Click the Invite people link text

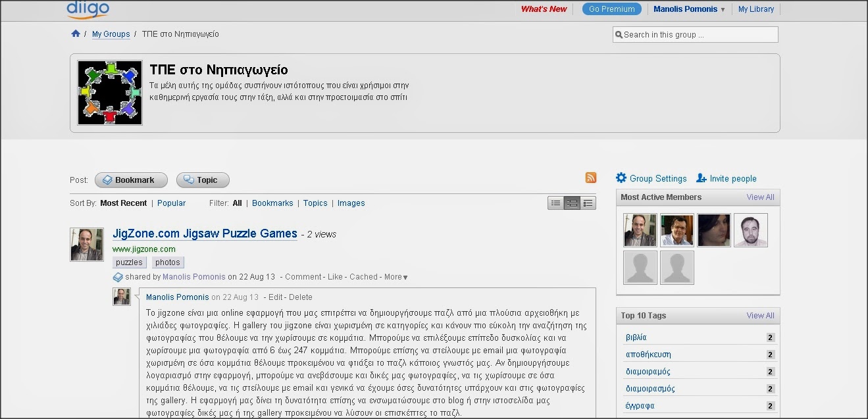[733, 178]
